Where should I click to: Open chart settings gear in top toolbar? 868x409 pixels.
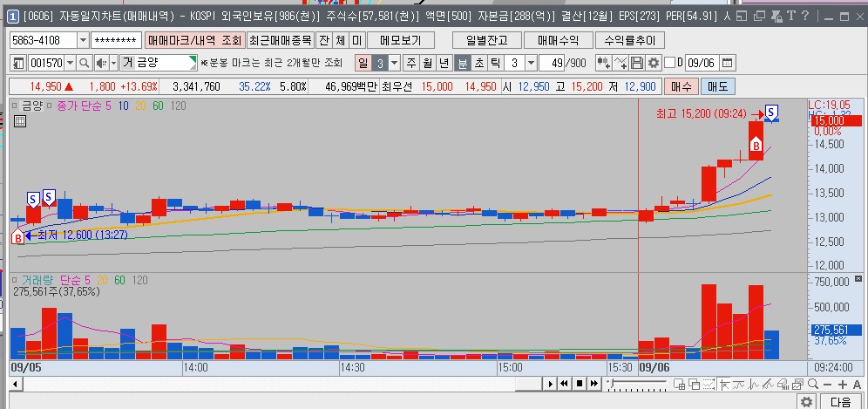(x=654, y=63)
